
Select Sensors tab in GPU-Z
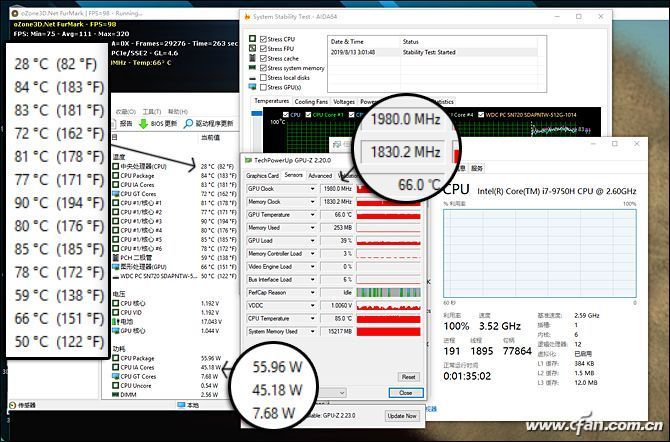[x=294, y=175]
